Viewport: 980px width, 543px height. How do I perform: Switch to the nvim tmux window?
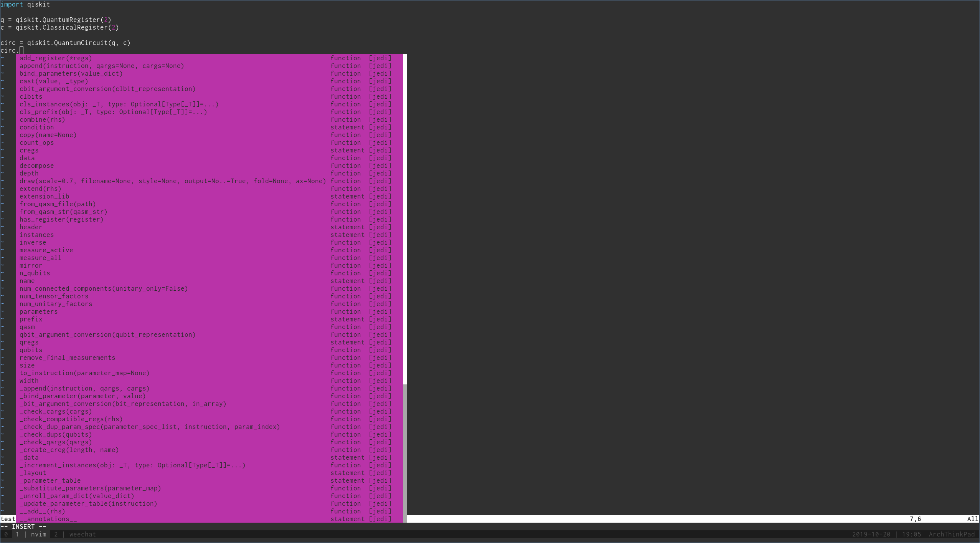point(38,534)
